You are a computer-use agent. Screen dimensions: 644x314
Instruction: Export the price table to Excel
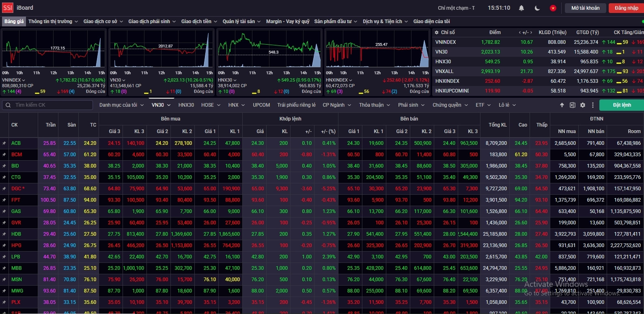coord(572,105)
